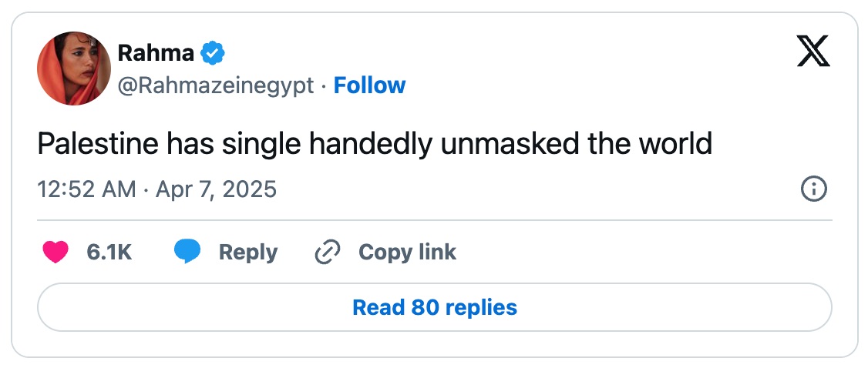868x368 pixels.
Task: Open the X logo link
Action: pyautogui.click(x=812, y=52)
